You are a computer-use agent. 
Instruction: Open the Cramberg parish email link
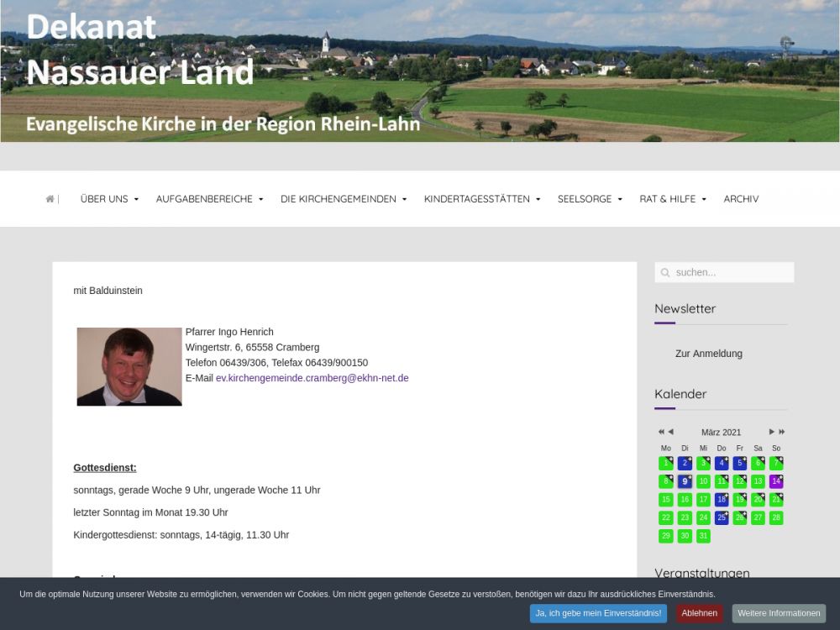pos(312,378)
